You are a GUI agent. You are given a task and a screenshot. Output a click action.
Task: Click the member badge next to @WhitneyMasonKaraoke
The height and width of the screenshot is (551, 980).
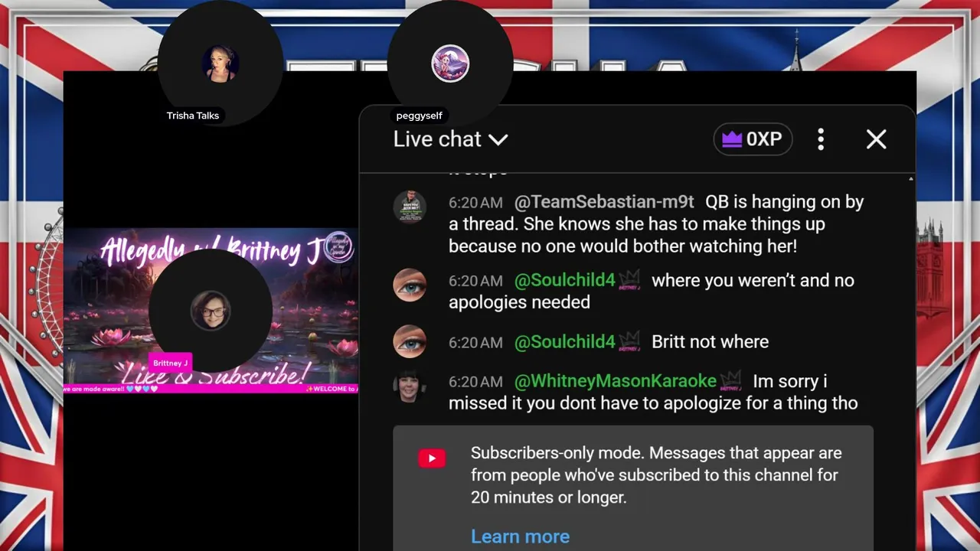(731, 380)
